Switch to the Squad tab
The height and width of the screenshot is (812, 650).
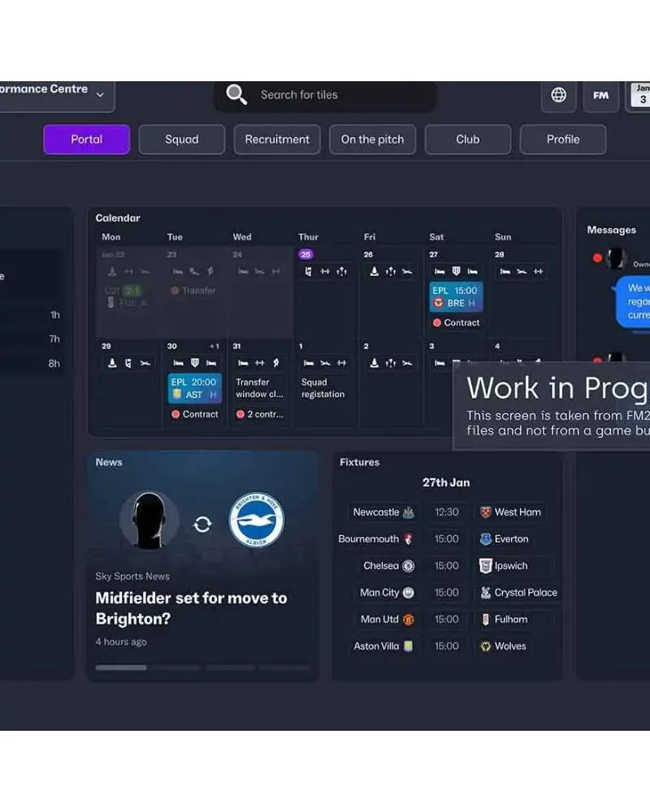pos(181,140)
